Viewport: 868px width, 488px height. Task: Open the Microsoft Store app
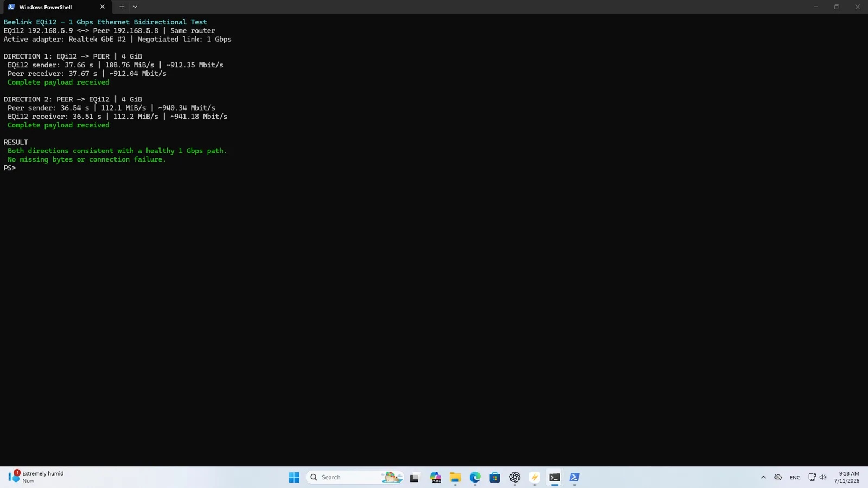[495, 477]
